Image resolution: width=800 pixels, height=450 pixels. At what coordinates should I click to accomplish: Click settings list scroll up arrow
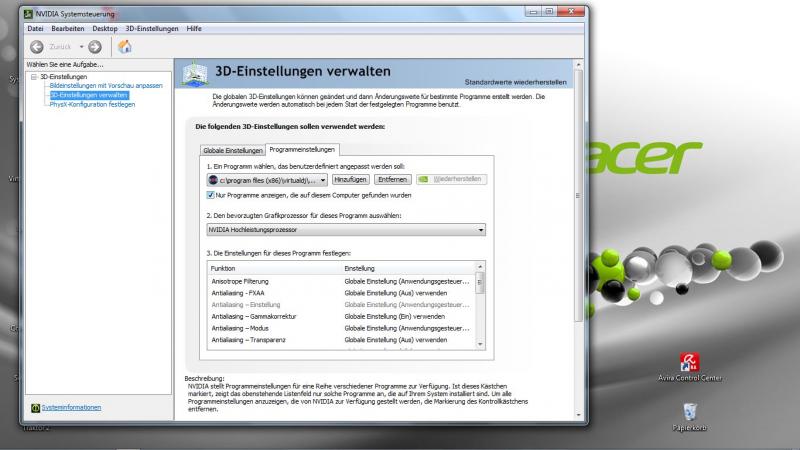[x=480, y=267]
